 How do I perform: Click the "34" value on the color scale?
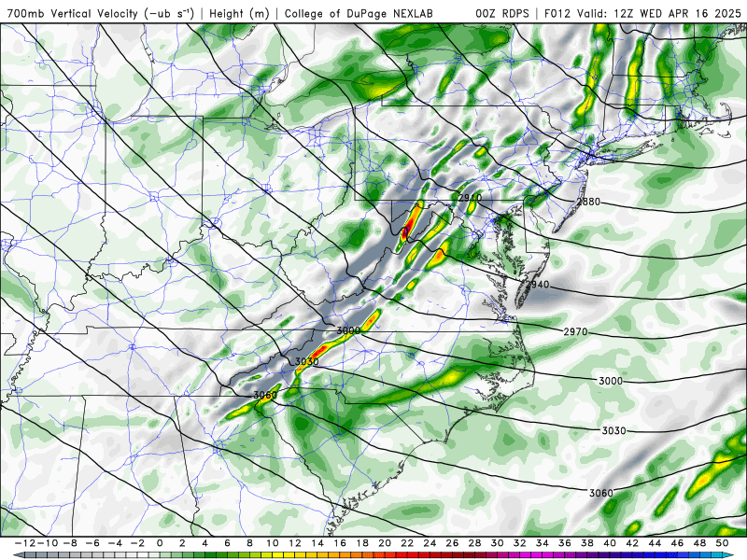pyautogui.click(x=543, y=543)
